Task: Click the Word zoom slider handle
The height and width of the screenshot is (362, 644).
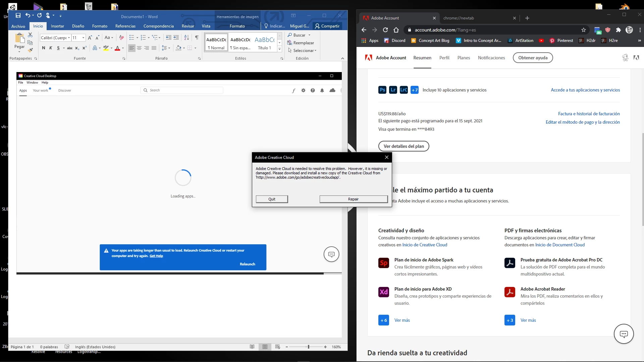Action: 308,347
